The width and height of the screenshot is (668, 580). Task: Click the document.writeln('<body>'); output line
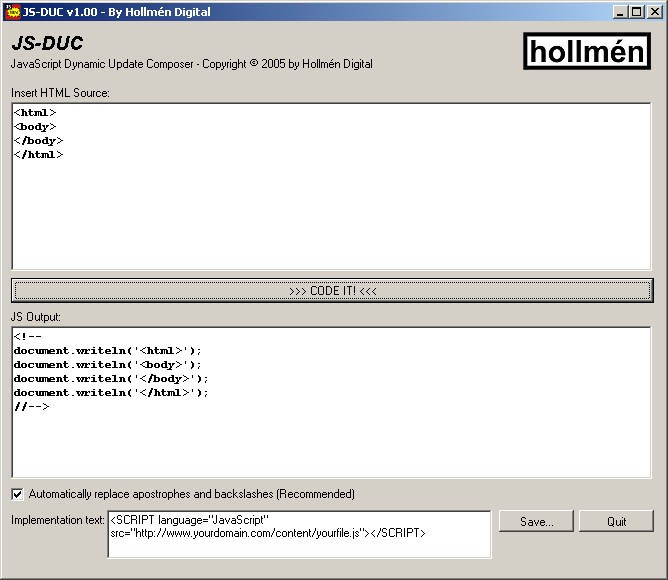(107, 365)
